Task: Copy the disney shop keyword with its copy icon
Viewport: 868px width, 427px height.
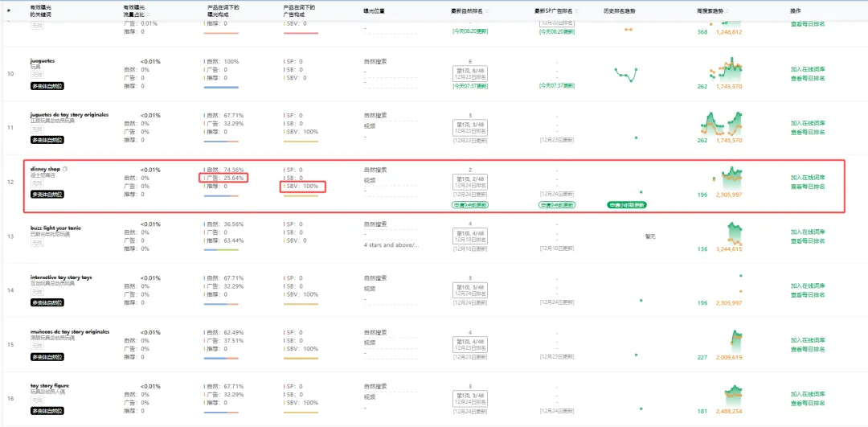Action: point(65,169)
